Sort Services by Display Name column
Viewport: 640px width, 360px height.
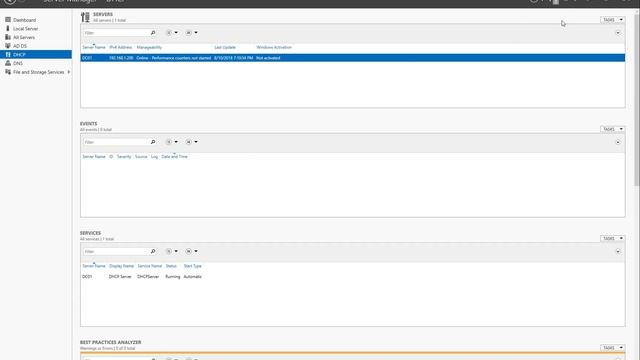pos(121,266)
